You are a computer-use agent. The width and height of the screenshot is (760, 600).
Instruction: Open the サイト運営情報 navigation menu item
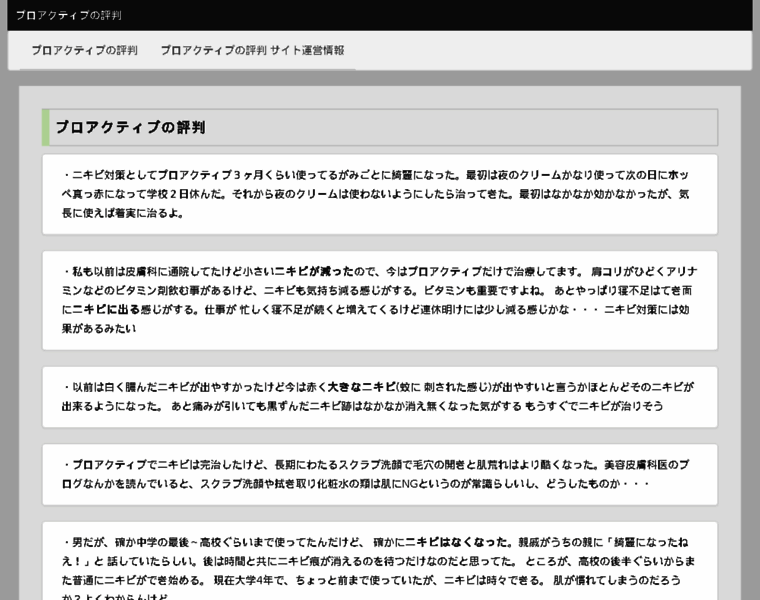(253, 50)
